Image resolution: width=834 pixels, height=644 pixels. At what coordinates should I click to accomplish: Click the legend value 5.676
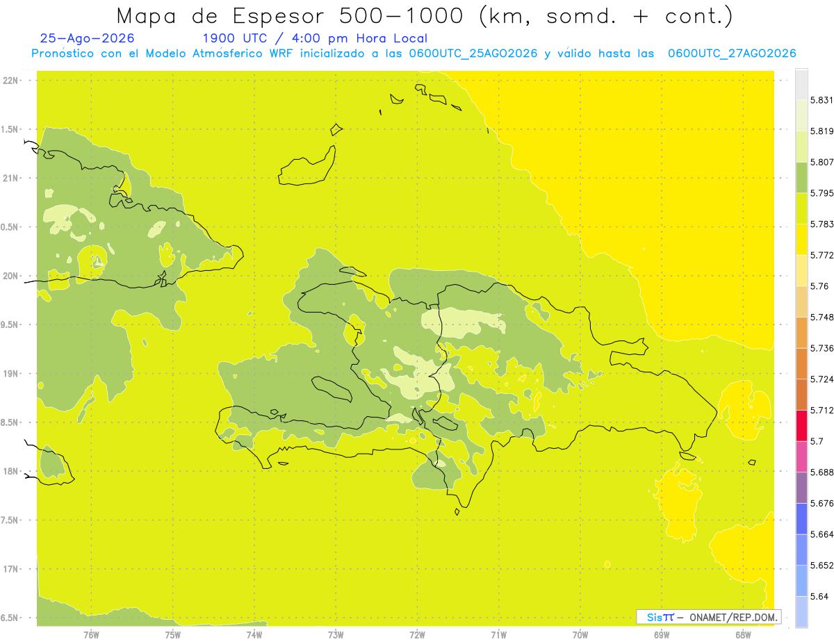click(821, 503)
